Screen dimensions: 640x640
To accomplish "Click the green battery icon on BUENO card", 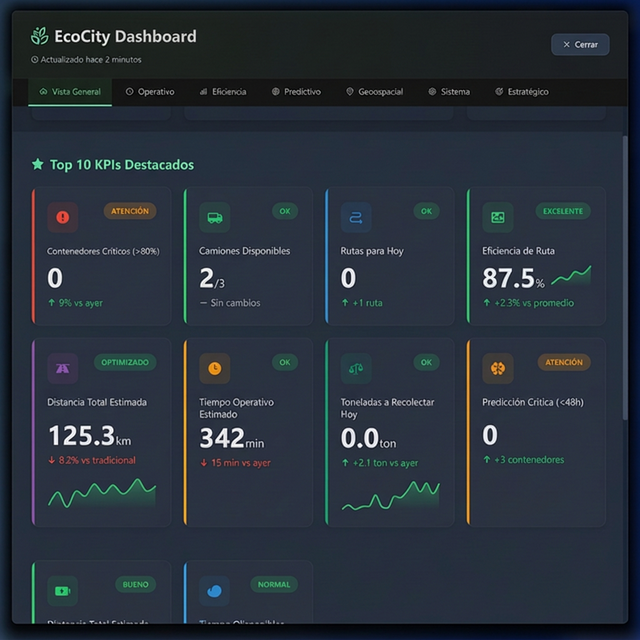I will tap(62, 591).
